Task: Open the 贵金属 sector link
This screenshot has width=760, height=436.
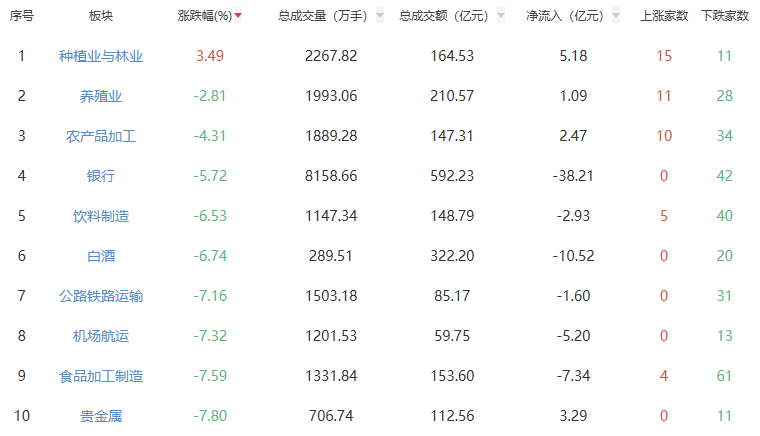Action: tap(101, 416)
